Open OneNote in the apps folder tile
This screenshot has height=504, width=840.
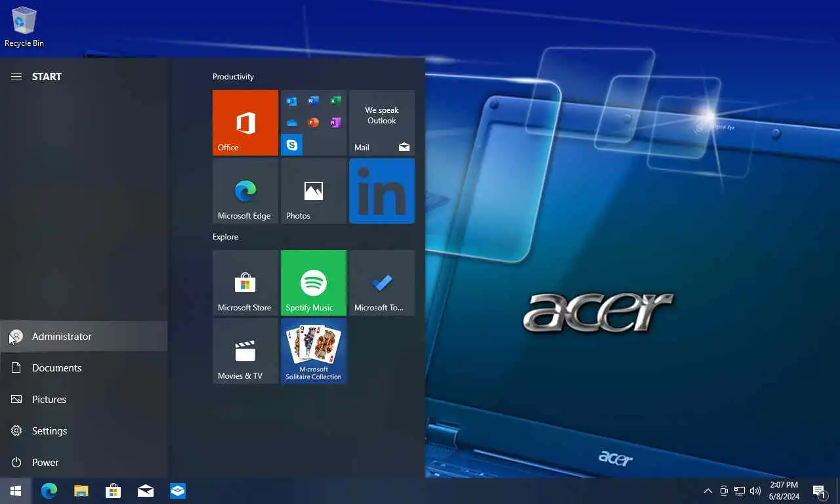(335, 123)
